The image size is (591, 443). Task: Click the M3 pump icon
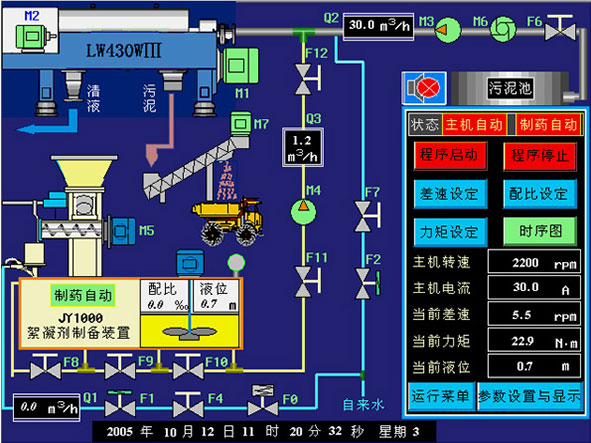tap(447, 29)
